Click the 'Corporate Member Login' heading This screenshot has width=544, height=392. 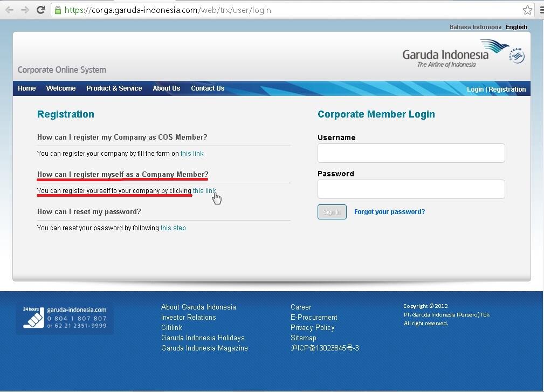click(376, 114)
